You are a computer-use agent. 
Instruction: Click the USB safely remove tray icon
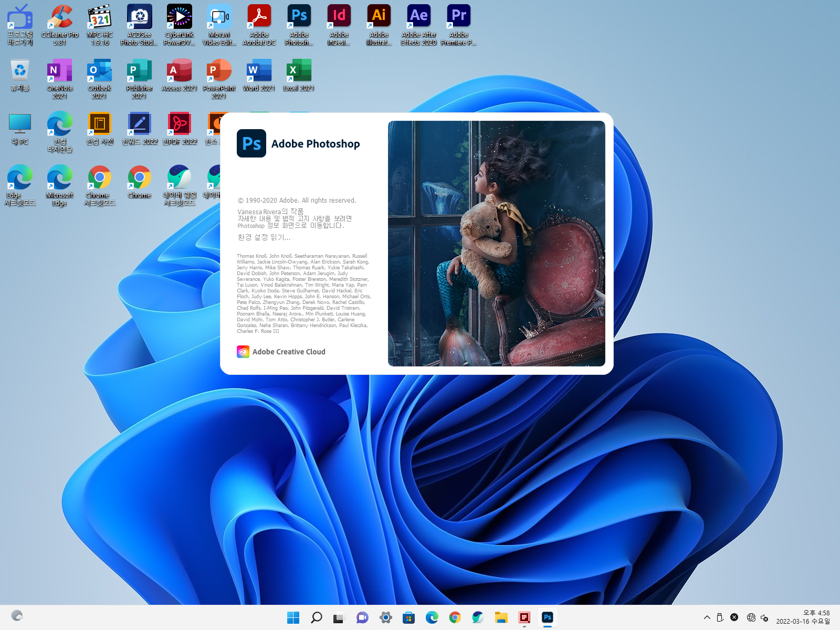coord(720,617)
